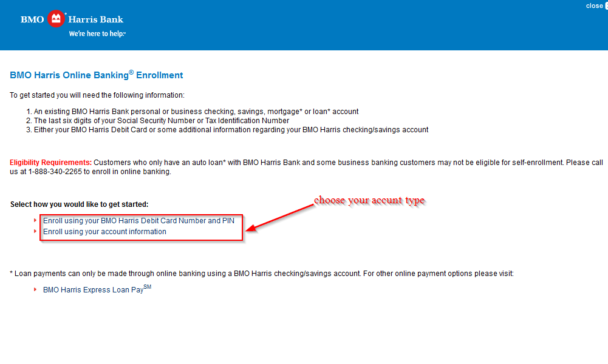Click the red bullet arrow beside the debit card enrollment link
The image size is (608, 364).
point(35,220)
